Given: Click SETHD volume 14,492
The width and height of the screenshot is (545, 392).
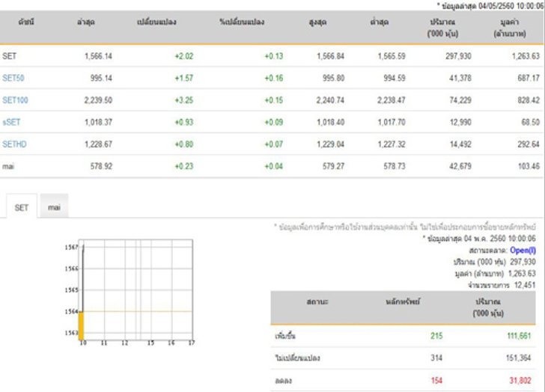Looking at the screenshot, I should [x=460, y=144].
